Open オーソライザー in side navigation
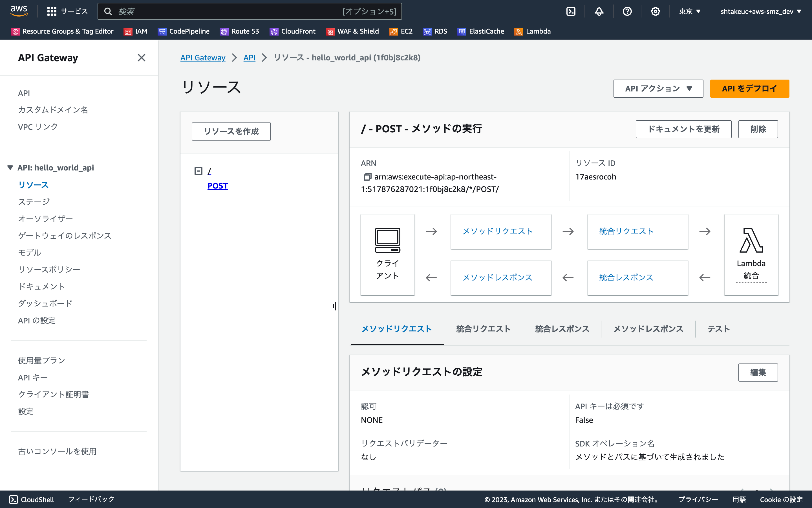 click(x=45, y=219)
